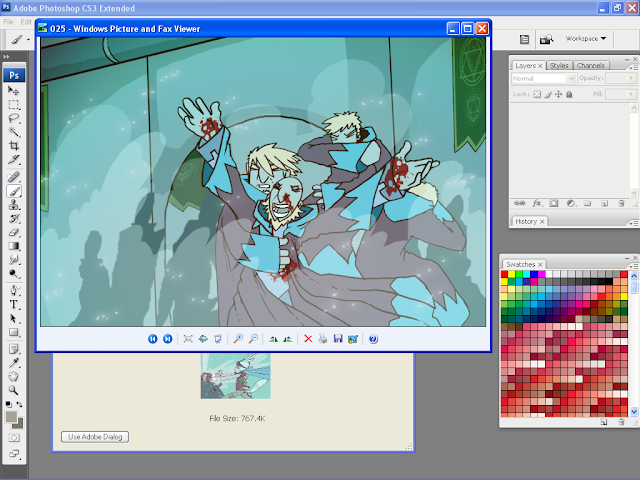The height and width of the screenshot is (480, 640).
Task: Select the Gradient tool
Action: tap(13, 246)
